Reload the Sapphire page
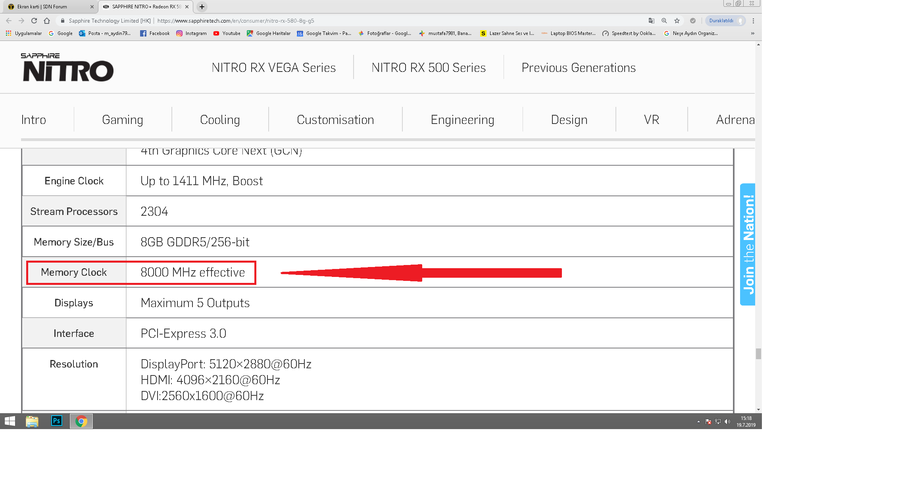 [x=34, y=21]
